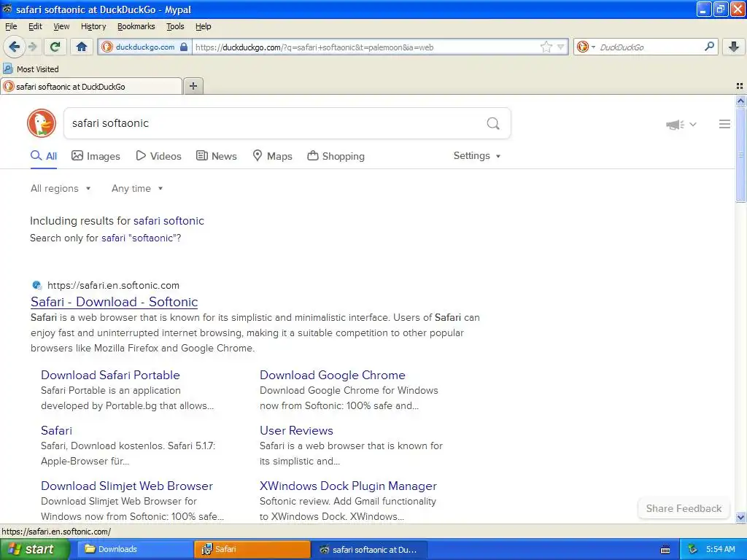Click the browser Back arrow button
The width and height of the screenshot is (747, 560).
pos(14,47)
